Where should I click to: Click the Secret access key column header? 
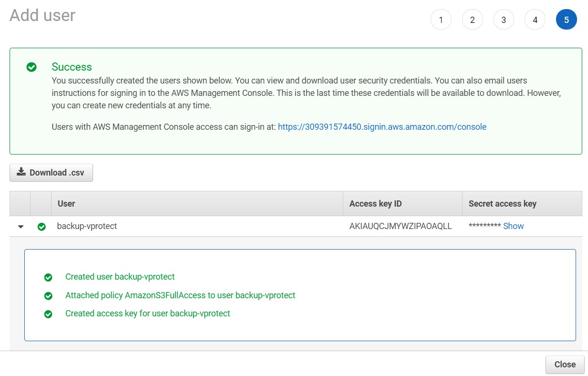click(x=502, y=204)
